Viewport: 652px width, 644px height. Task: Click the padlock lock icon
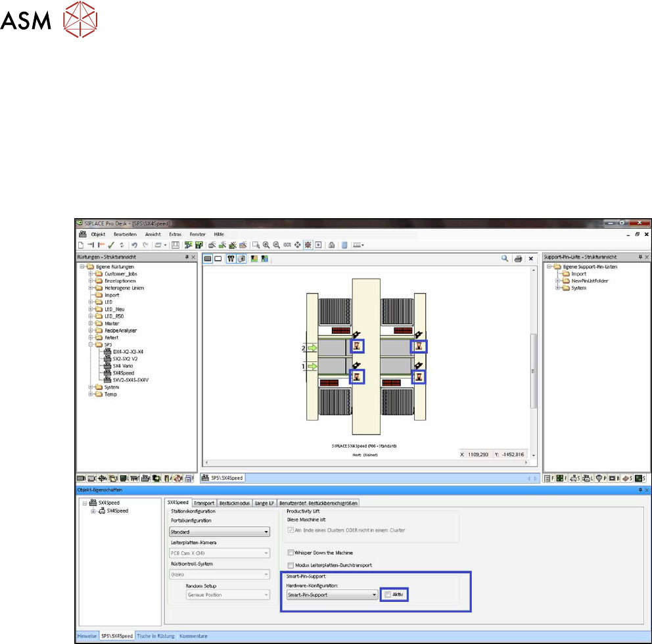pos(331,245)
